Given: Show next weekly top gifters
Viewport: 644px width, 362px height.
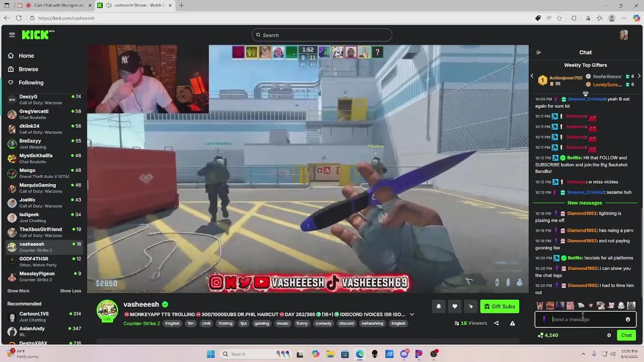Looking at the screenshot, I should [639, 76].
